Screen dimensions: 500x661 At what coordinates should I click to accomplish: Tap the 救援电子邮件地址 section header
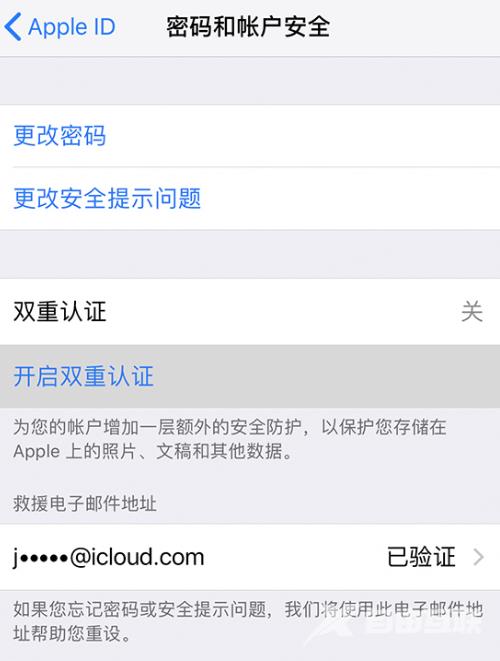click(85, 503)
